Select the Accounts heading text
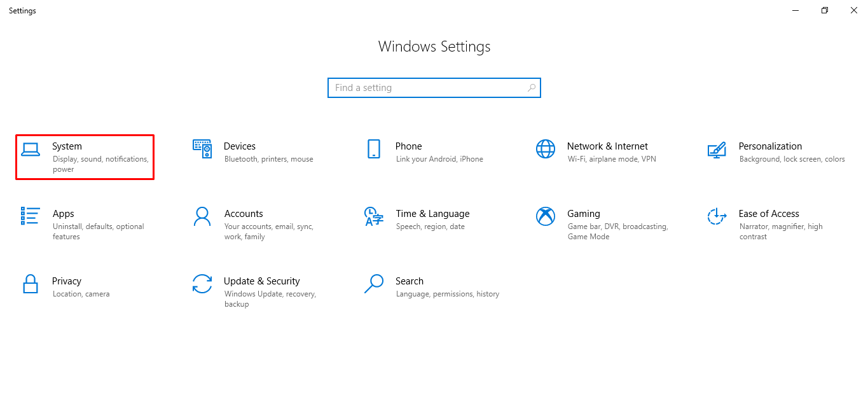 click(244, 214)
